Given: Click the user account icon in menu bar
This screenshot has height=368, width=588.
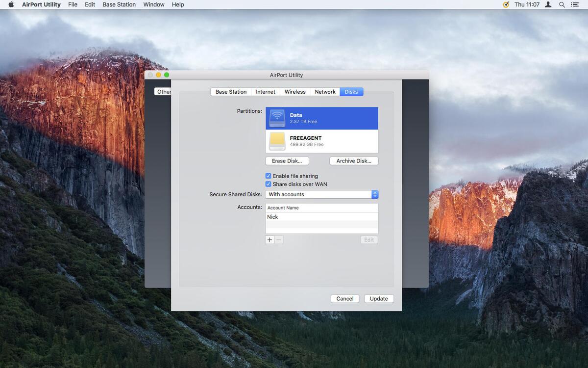Looking at the screenshot, I should click(548, 4).
